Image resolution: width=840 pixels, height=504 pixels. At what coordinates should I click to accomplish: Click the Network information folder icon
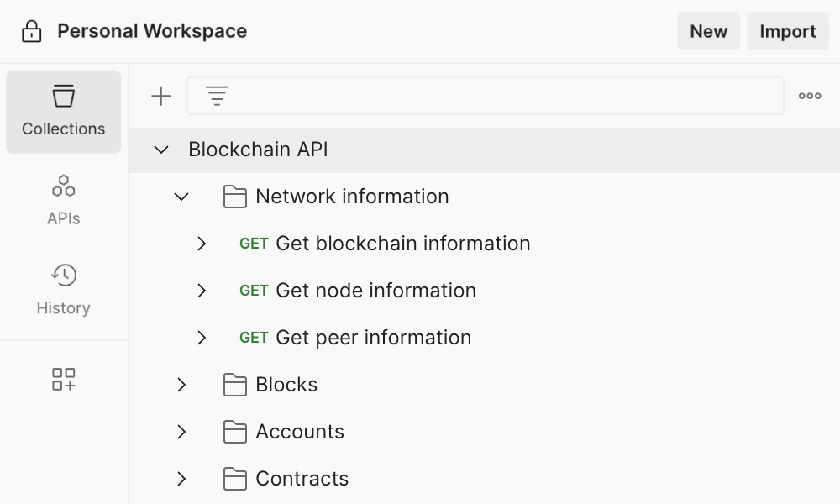pos(235,197)
